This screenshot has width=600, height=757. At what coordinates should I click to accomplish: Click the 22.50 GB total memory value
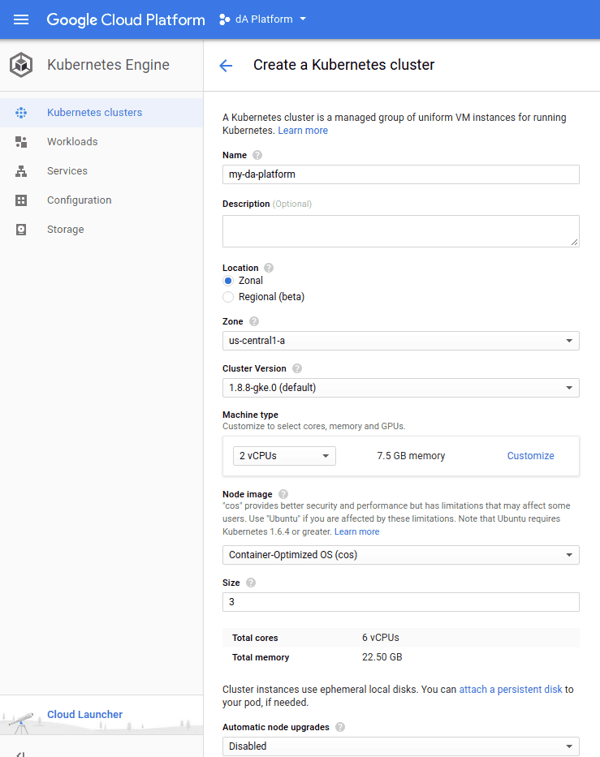click(382, 657)
